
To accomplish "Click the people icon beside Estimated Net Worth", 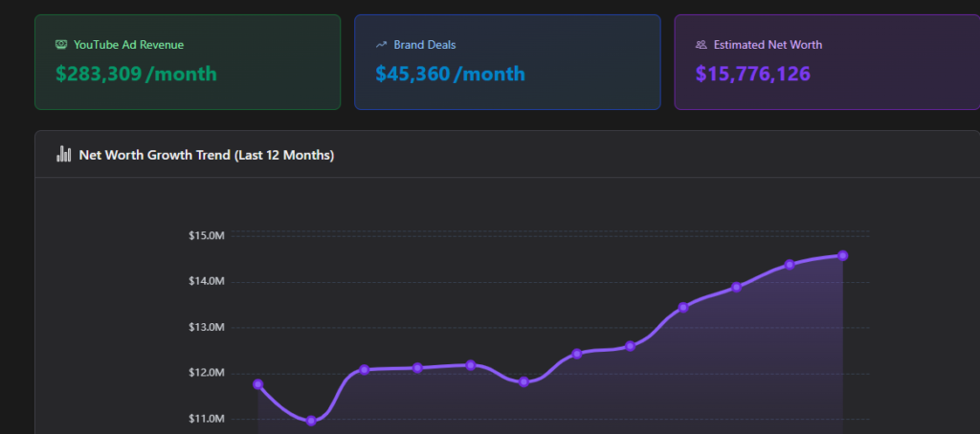I will click(702, 45).
